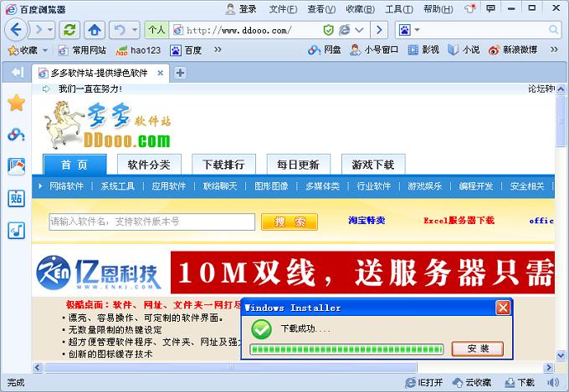Open the 文件(F) menu
The height and width of the screenshot is (392, 569).
point(283,9)
